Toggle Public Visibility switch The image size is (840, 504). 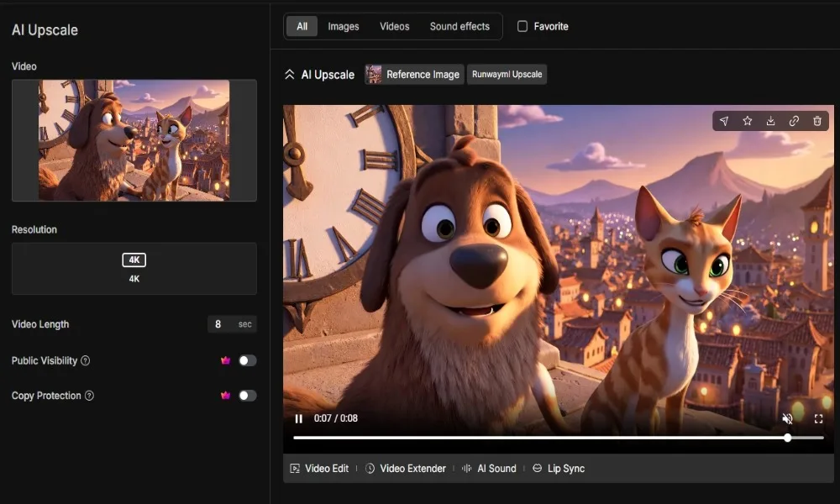coord(247,360)
